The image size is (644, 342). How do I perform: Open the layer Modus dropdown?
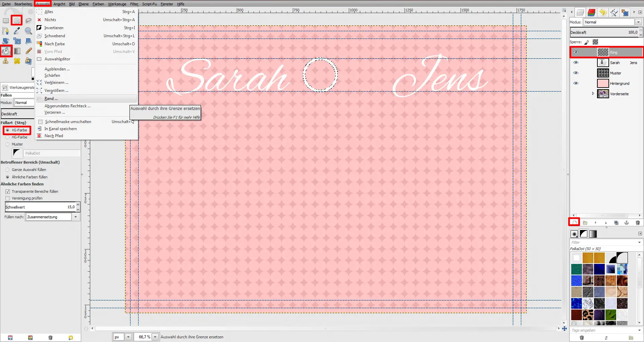tap(638, 22)
